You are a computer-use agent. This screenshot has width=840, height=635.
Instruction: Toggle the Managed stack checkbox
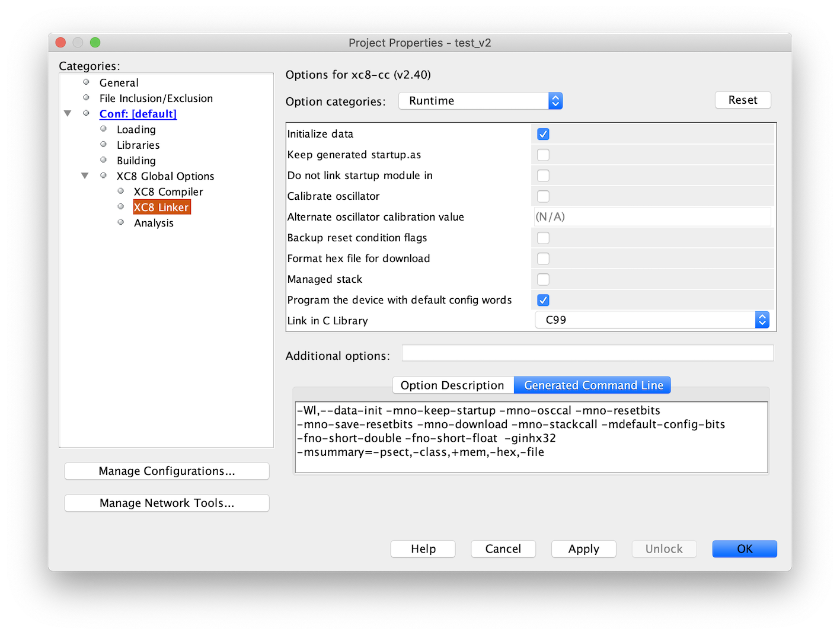(x=543, y=279)
